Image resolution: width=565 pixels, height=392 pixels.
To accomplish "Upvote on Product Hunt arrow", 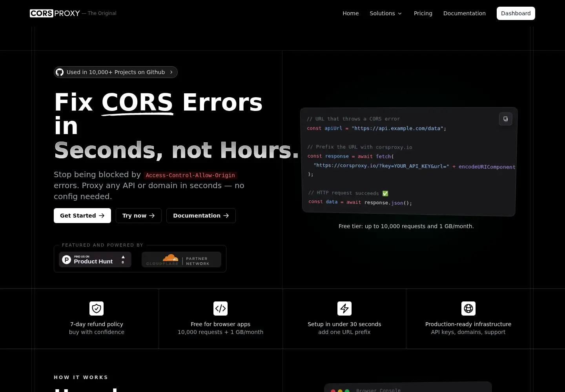I will 123,257.
